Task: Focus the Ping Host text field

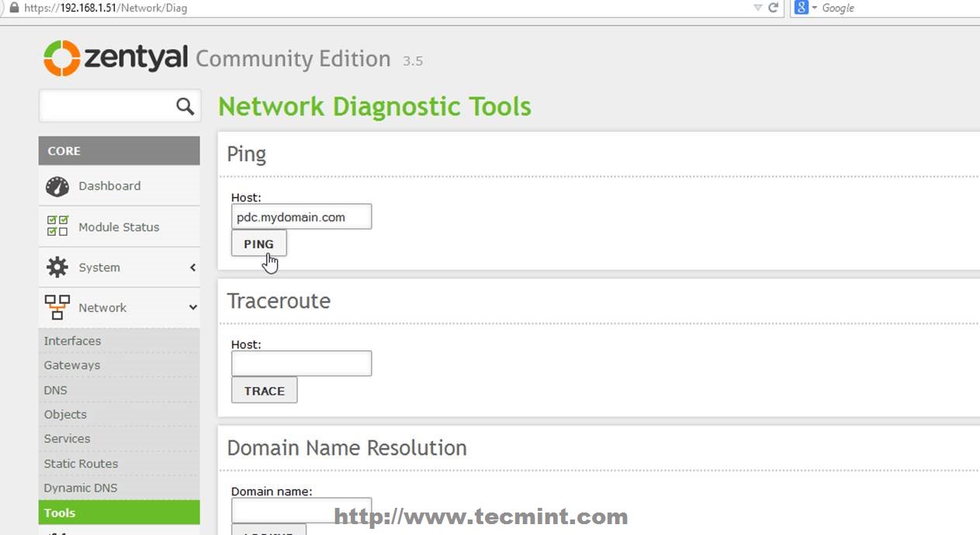Action: [x=301, y=217]
